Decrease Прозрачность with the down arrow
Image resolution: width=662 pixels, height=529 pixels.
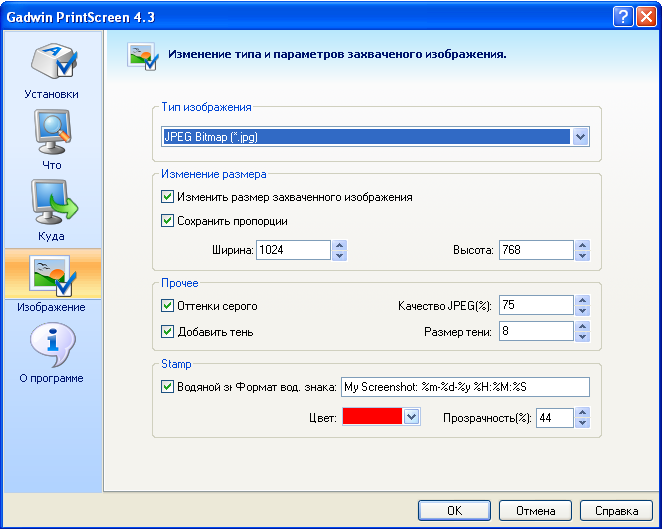click(x=582, y=423)
